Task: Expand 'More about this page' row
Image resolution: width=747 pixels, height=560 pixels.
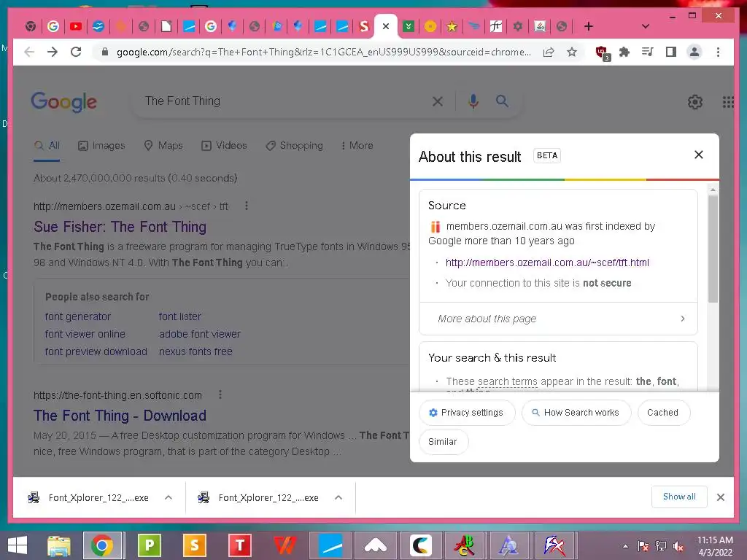Action: coord(558,319)
